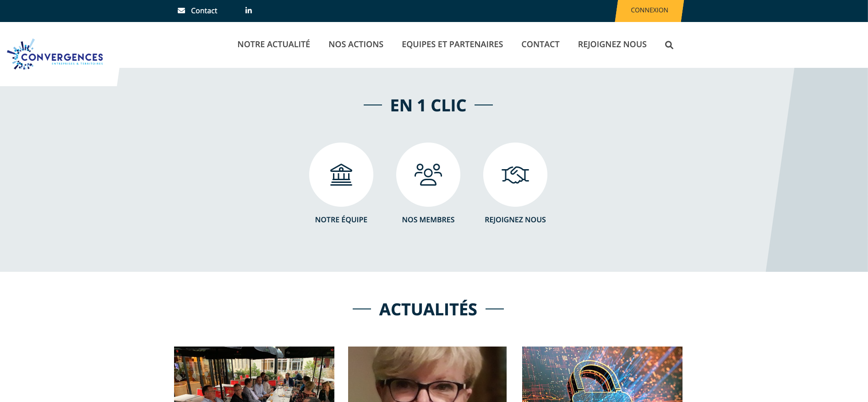This screenshot has height=402, width=868.
Task: Click the Notre Équipe building icon
Action: tap(341, 175)
